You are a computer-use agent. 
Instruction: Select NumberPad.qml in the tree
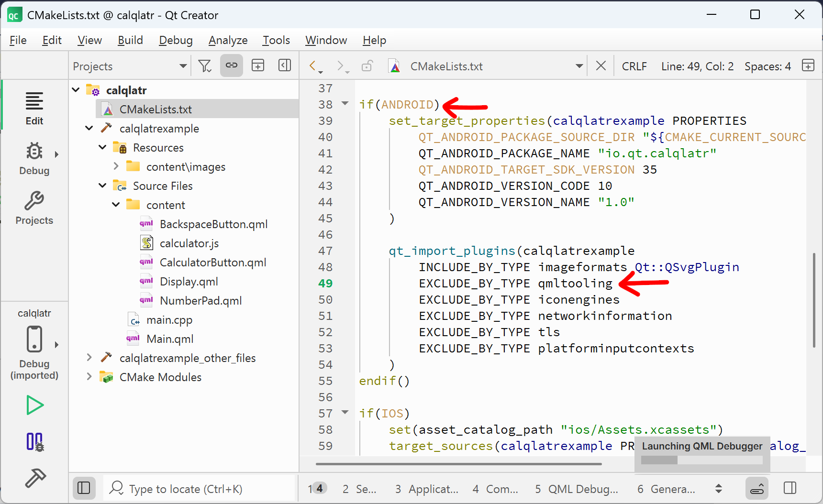click(200, 300)
